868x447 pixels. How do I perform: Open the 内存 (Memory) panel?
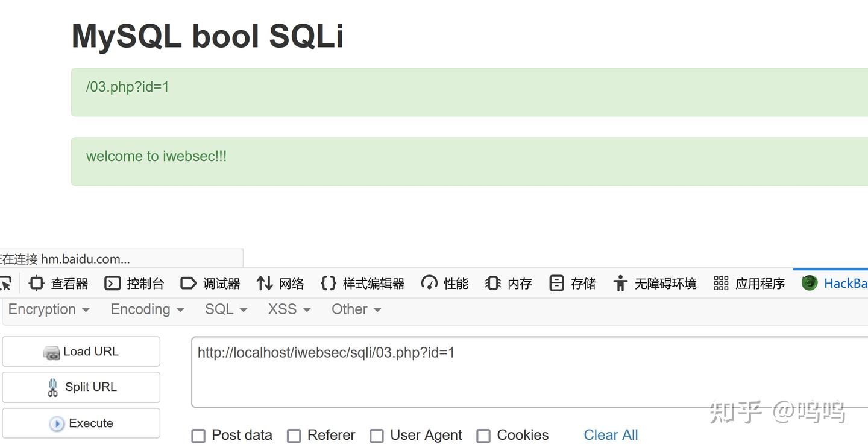pos(508,283)
